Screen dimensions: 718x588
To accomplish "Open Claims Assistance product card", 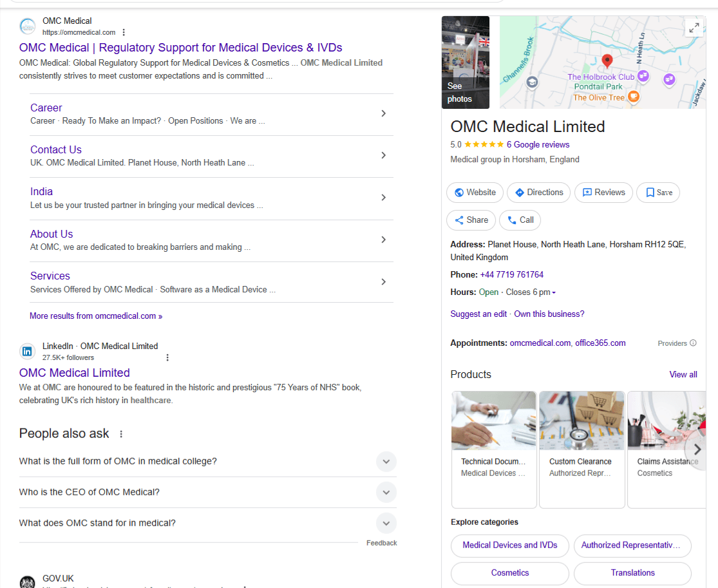I will [666, 450].
